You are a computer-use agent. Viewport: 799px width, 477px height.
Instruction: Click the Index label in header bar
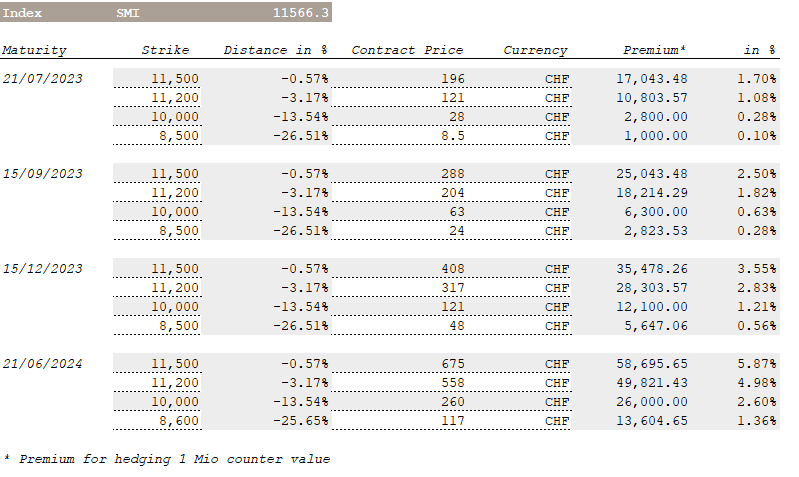pos(22,13)
